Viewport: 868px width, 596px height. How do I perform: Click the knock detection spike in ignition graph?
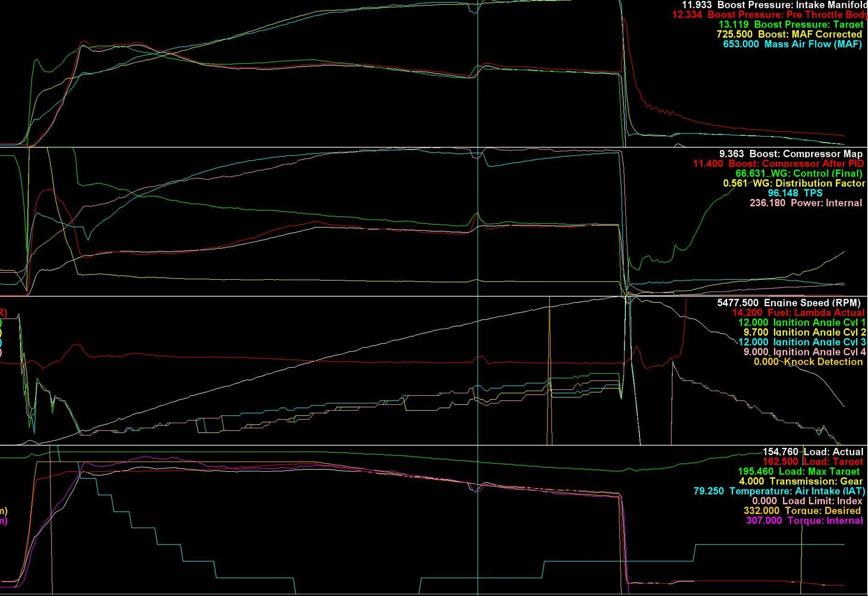coord(549,371)
